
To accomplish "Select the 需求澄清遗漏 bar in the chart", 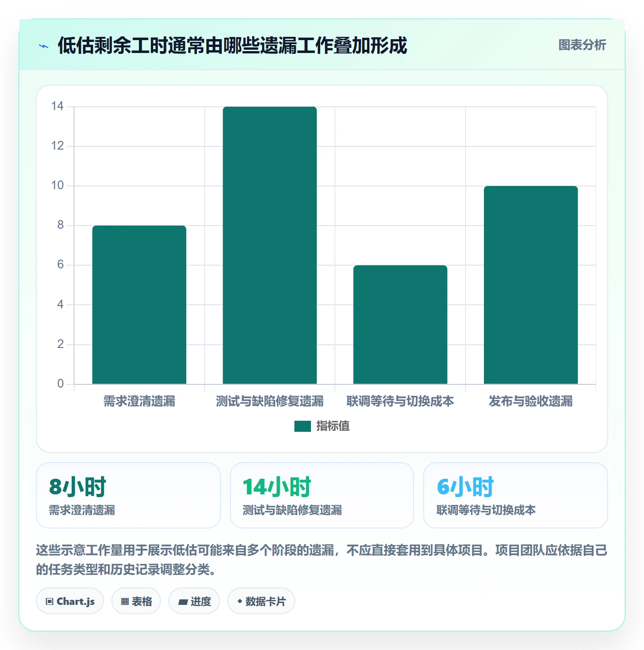I will click(x=139, y=305).
